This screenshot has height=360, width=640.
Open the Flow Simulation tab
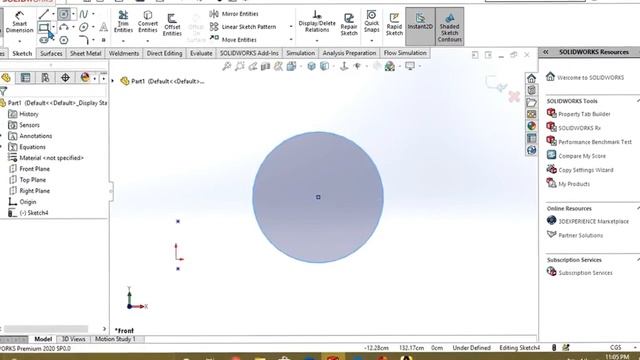coord(405,53)
